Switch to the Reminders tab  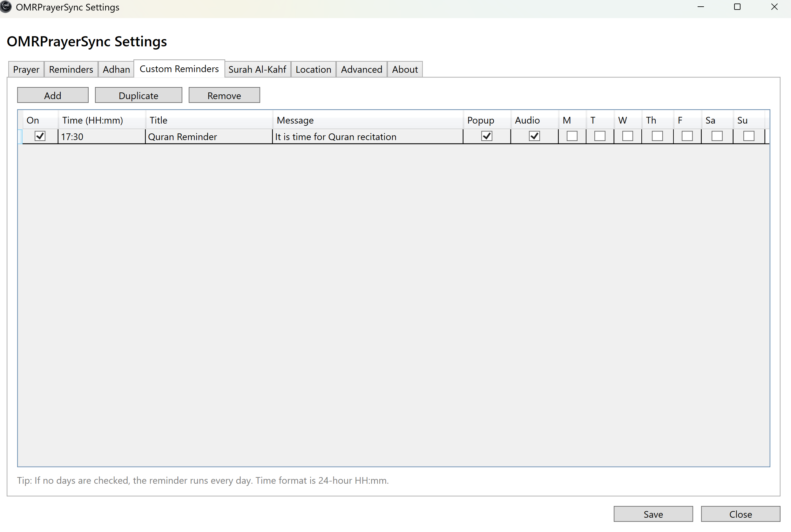[x=71, y=69]
